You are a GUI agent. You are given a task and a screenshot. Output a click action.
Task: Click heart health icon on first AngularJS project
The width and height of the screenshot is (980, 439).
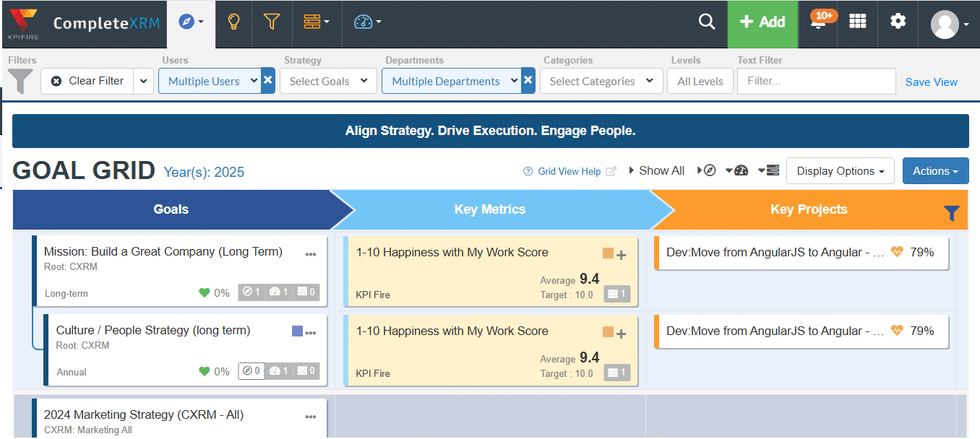click(897, 252)
